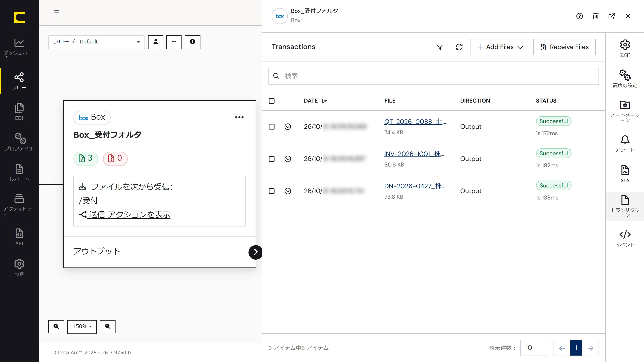Toggle the select-all checkbox in the table header

tap(271, 101)
